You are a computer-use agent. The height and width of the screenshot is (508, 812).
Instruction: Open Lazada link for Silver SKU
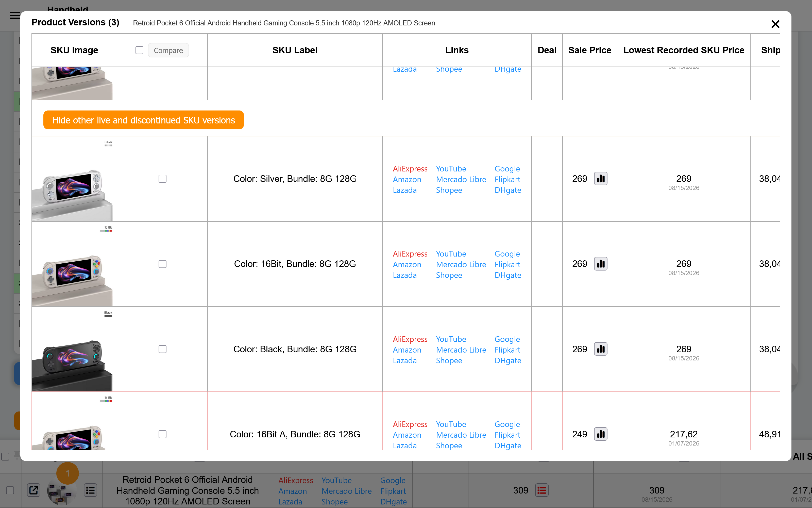[x=405, y=190]
